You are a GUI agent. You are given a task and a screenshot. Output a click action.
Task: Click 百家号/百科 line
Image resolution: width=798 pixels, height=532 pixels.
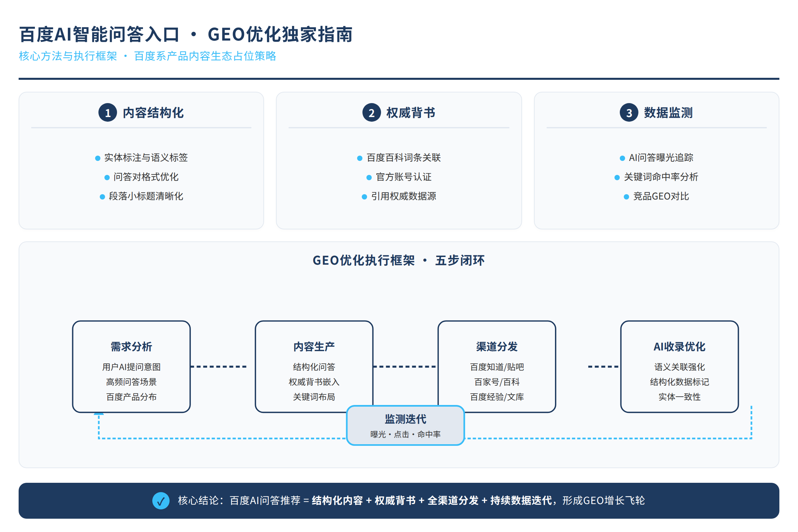point(497,382)
